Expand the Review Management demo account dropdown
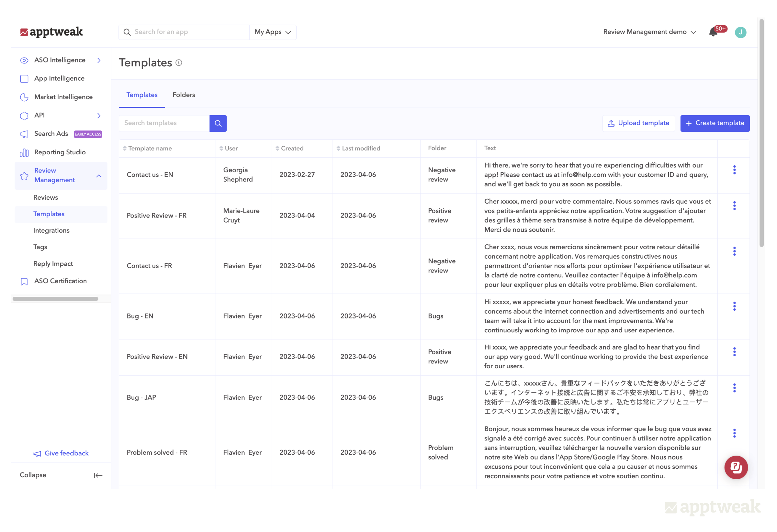777x532 pixels. point(649,32)
